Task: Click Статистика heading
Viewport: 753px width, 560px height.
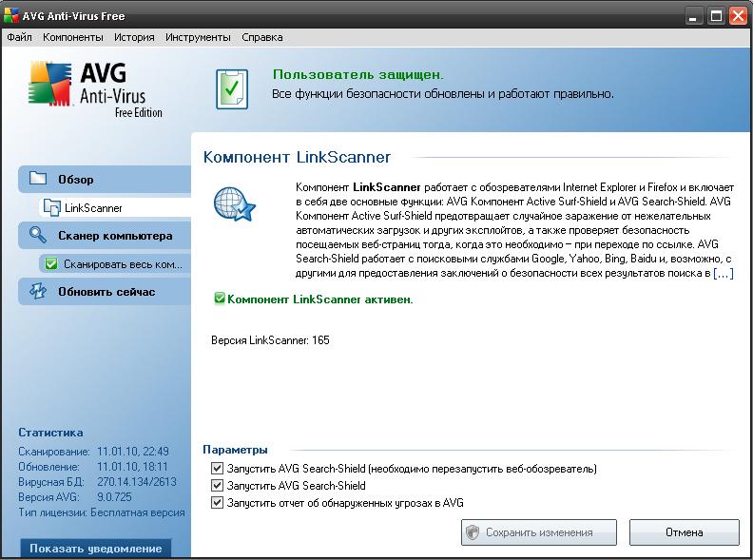Action: 50,433
